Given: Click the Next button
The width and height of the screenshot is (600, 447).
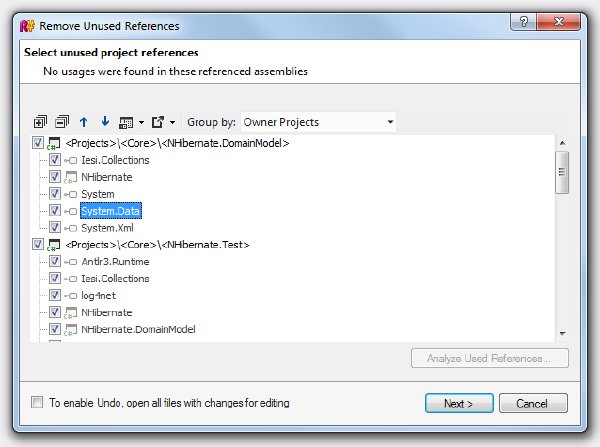Looking at the screenshot, I should [459, 403].
